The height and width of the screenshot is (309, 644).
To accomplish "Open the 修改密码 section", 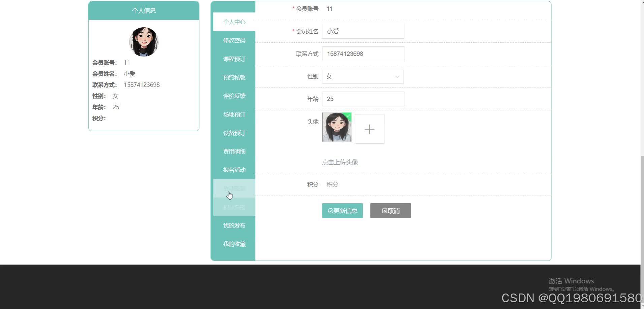I will [x=234, y=40].
